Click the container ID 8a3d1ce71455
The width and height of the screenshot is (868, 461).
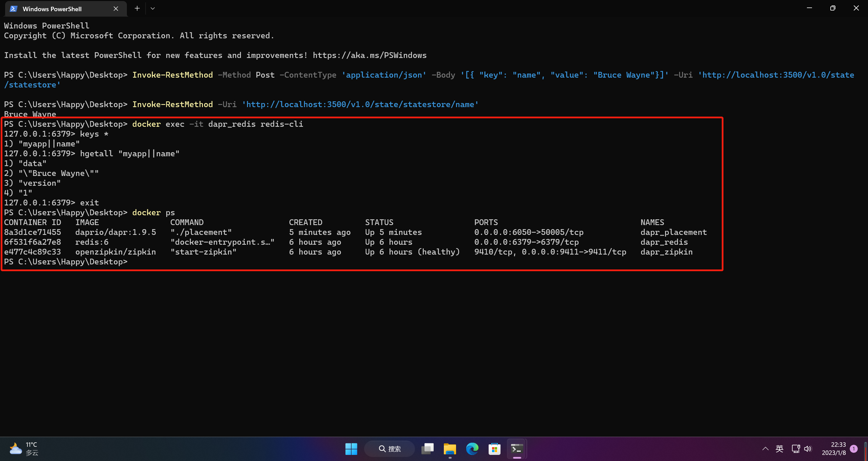click(x=33, y=232)
